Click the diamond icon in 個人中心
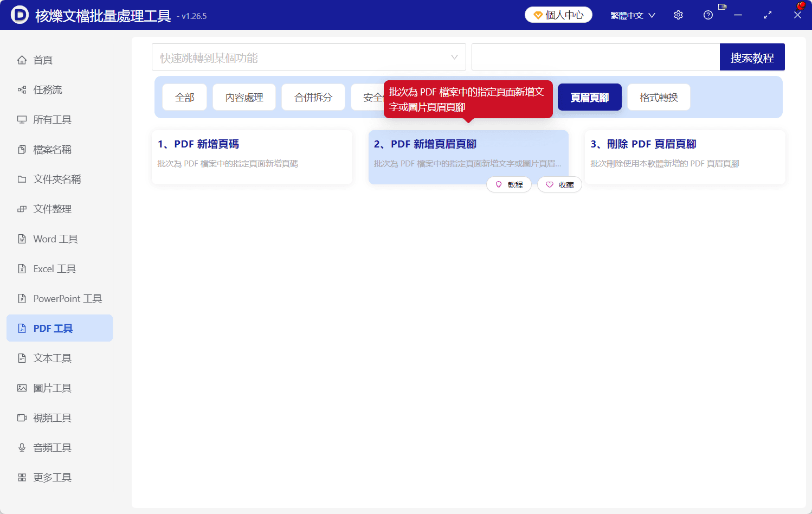The width and height of the screenshot is (812, 514). click(x=538, y=15)
